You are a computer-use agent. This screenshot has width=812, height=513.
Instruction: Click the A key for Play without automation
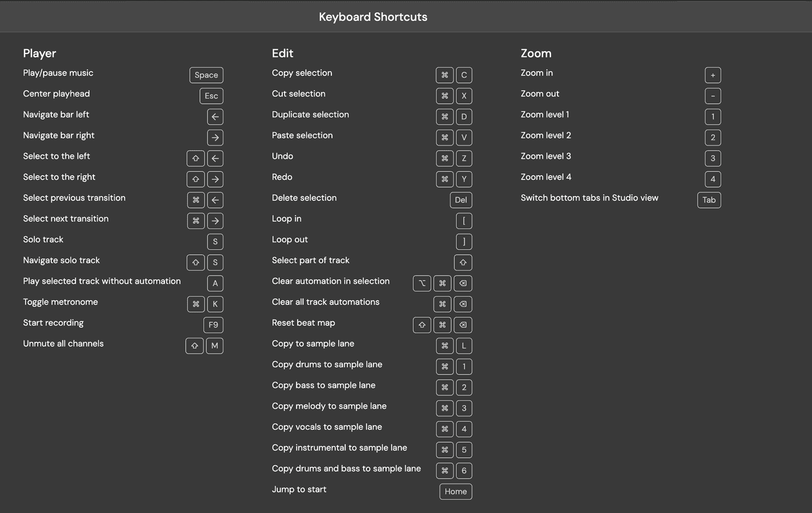click(215, 283)
